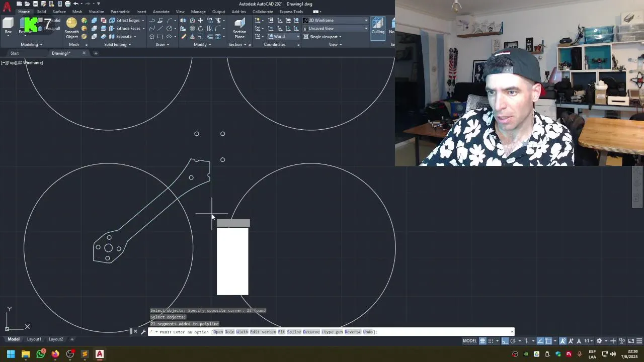
Task: Toggle snap mode dots in status bar
Action: tap(491, 341)
